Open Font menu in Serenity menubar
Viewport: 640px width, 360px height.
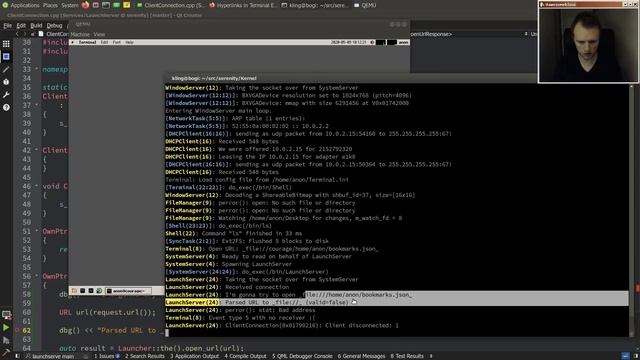(117, 42)
